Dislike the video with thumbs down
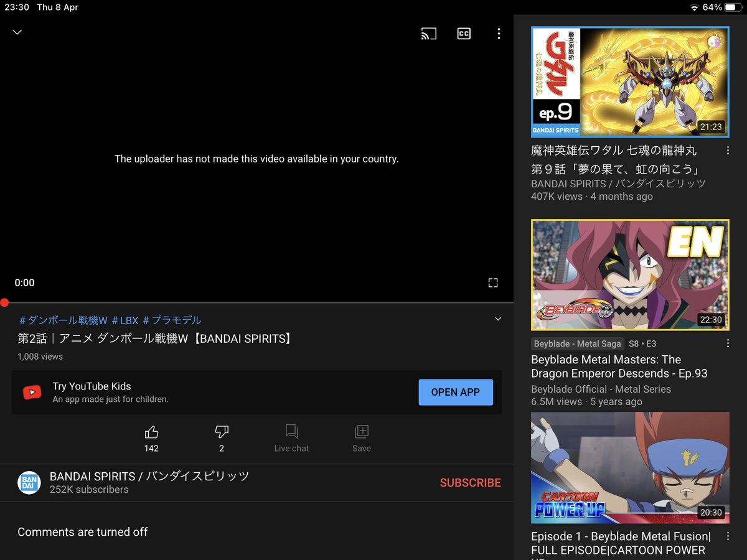The image size is (747, 560). coord(222,432)
